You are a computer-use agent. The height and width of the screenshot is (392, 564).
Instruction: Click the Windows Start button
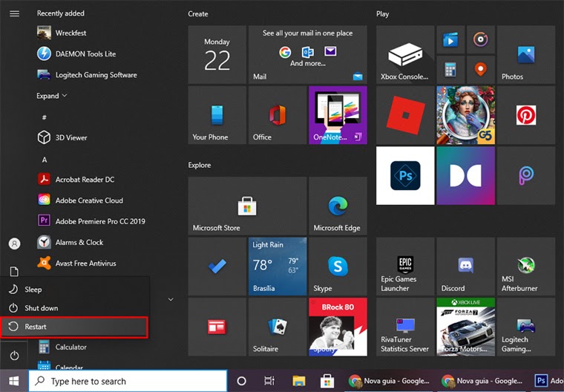14,381
